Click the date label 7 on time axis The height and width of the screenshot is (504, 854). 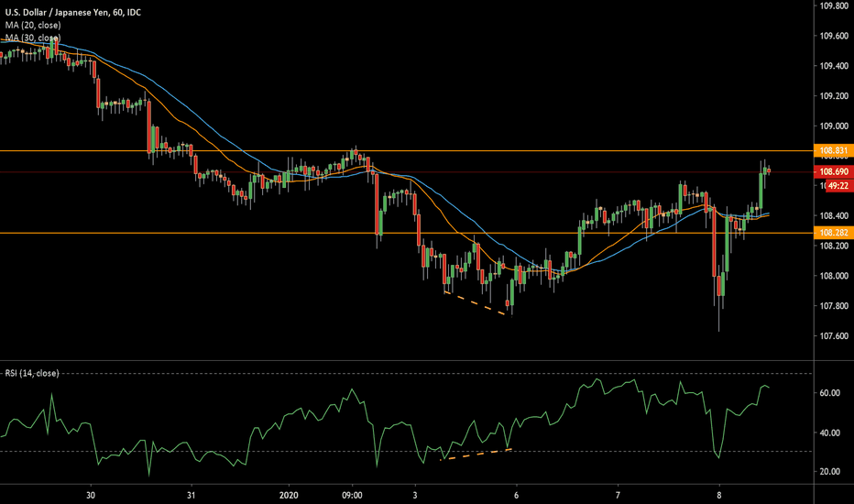[x=618, y=495]
